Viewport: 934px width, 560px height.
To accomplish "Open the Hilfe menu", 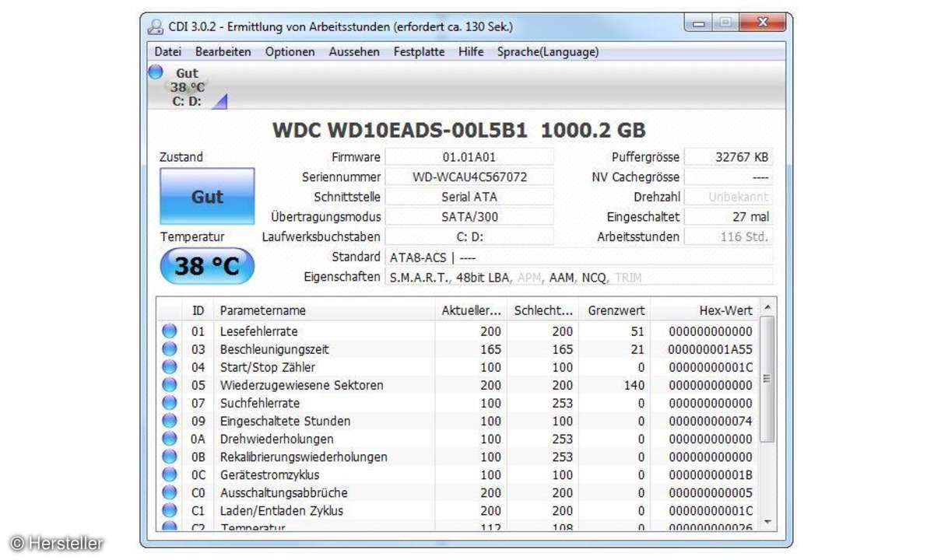I will coord(471,52).
